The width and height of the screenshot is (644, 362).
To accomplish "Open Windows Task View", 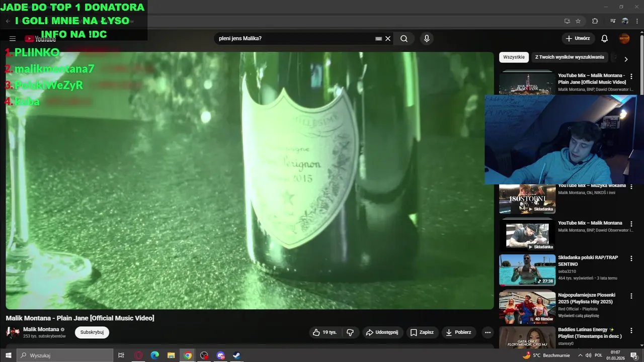I will coord(121,355).
